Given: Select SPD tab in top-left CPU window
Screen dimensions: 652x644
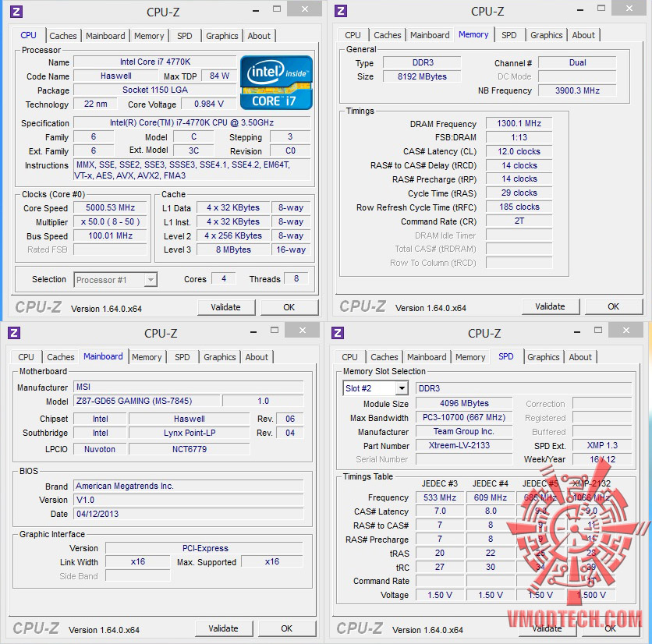Looking at the screenshot, I should click(185, 36).
